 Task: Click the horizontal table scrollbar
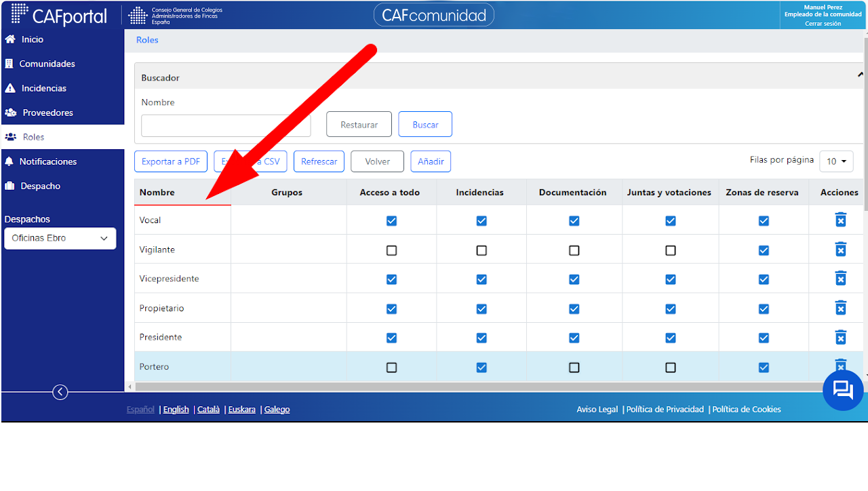(x=469, y=387)
